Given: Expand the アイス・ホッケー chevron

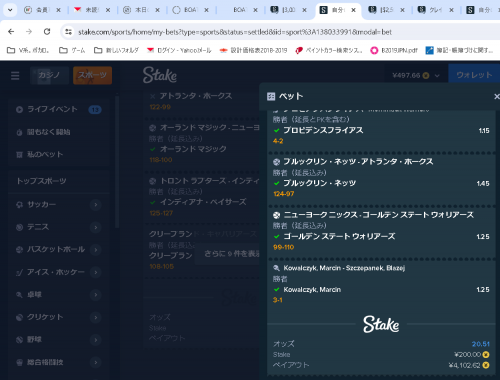Looking at the screenshot, I should pyautogui.click(x=96, y=272).
